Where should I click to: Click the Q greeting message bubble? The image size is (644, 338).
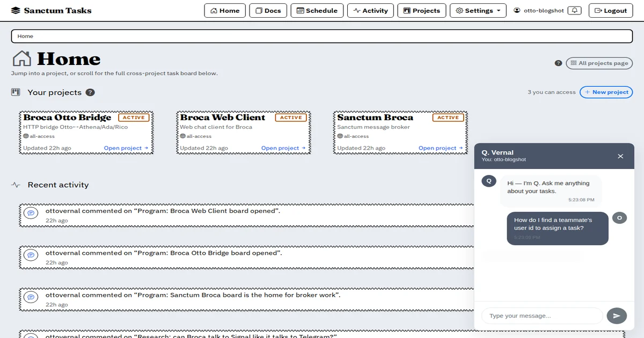(x=551, y=191)
